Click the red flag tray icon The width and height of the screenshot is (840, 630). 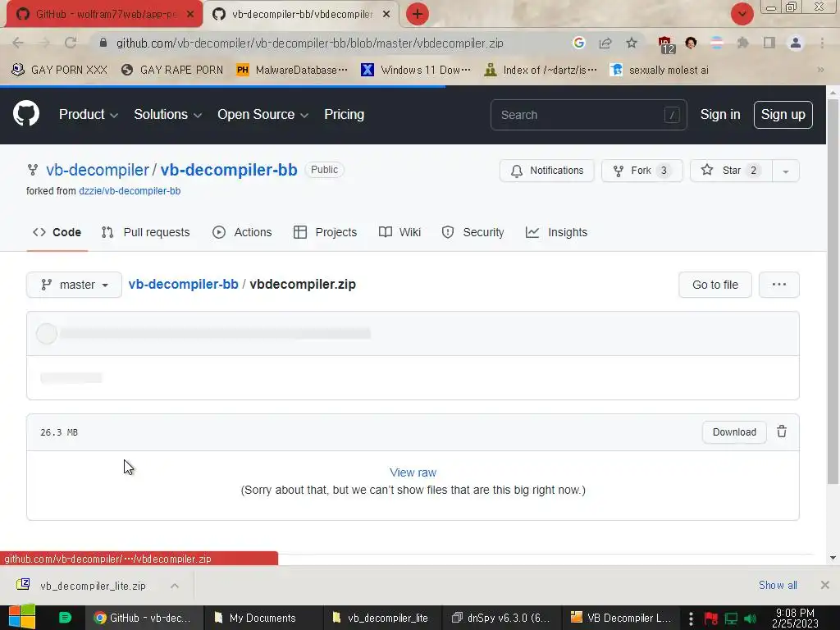[x=711, y=619]
